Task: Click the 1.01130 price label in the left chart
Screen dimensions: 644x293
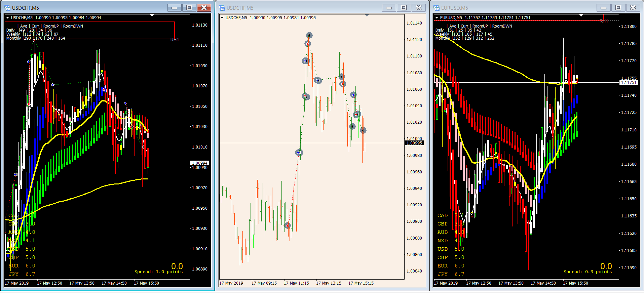Action: coord(200,25)
